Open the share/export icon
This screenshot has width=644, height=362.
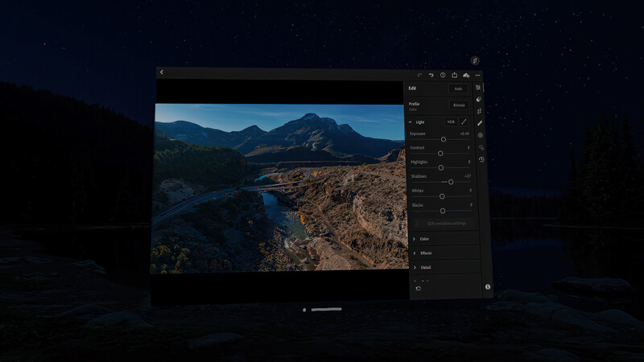[x=454, y=75]
